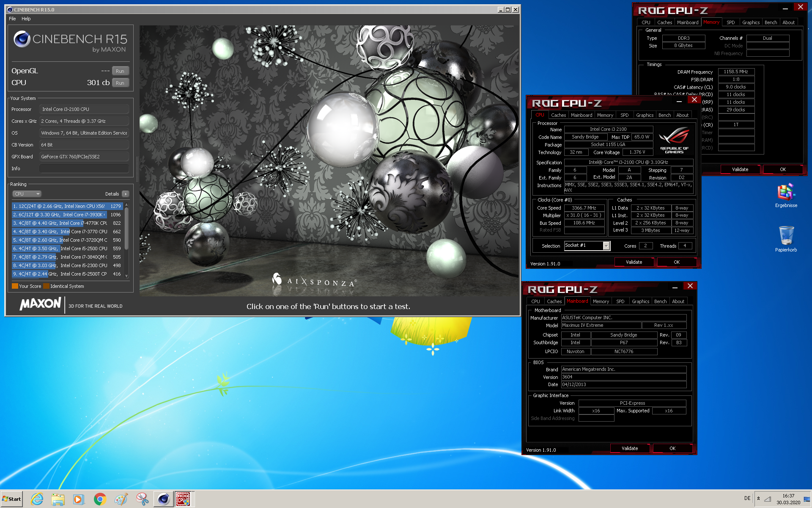812x508 pixels.
Task: Open Windows Media Player from the taskbar
Action: click(x=79, y=499)
